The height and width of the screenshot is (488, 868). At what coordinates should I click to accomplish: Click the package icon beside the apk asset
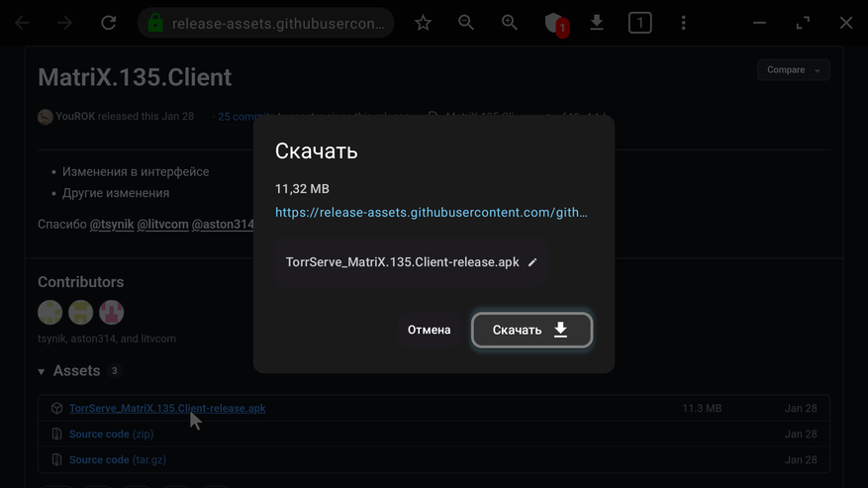(56, 408)
